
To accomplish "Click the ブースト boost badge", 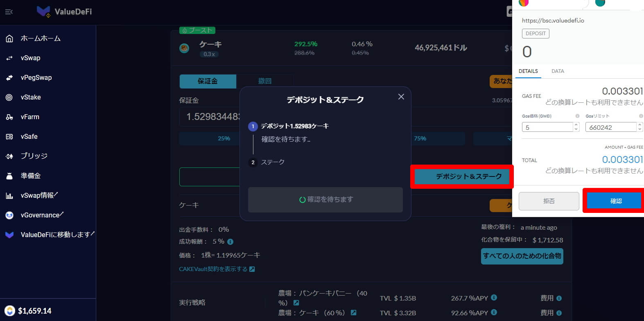I will click(x=197, y=30).
